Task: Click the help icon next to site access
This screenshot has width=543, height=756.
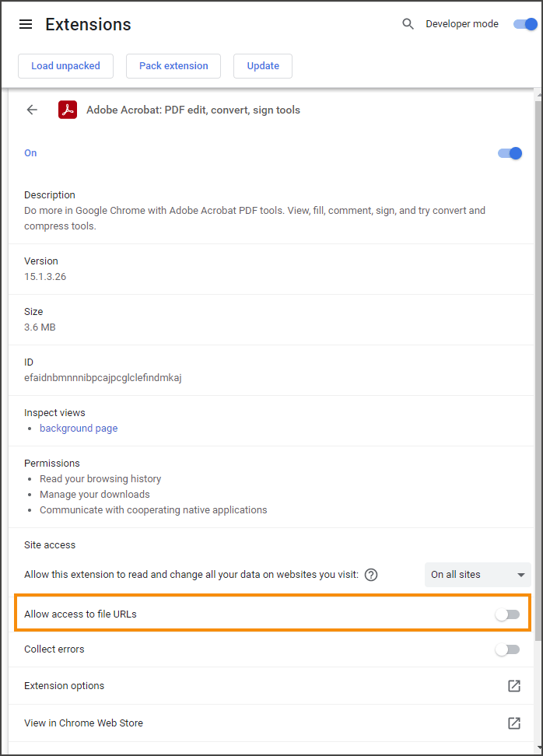Action: [371, 575]
